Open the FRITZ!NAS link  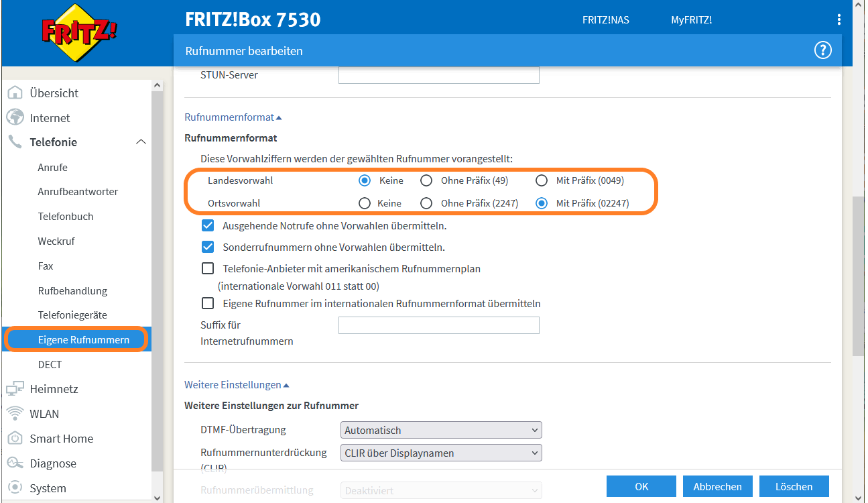coord(606,19)
